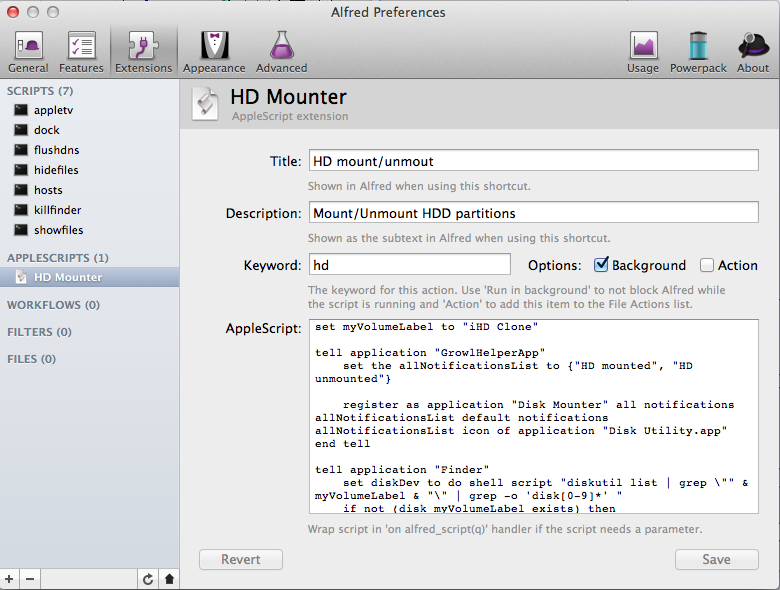
Task: Click into the Title field
Action: coord(533,161)
